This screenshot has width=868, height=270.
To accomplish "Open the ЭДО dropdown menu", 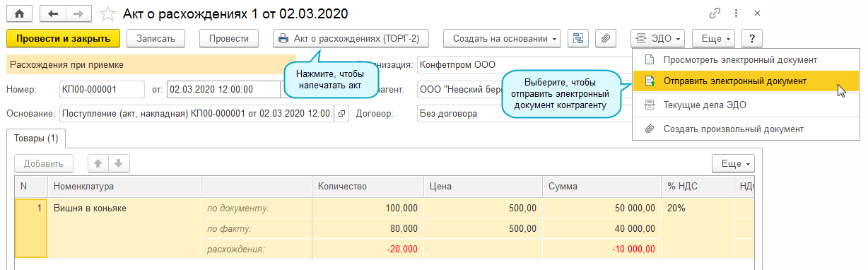I will coord(657,38).
